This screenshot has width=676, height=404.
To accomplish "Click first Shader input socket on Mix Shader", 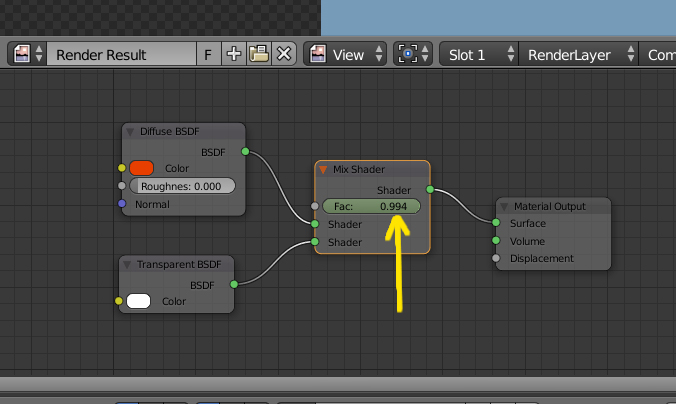I will [x=315, y=224].
